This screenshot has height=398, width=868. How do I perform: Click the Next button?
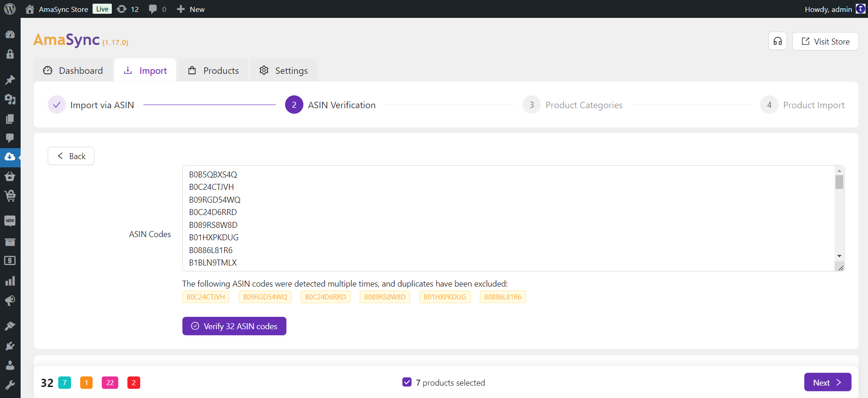tap(828, 382)
